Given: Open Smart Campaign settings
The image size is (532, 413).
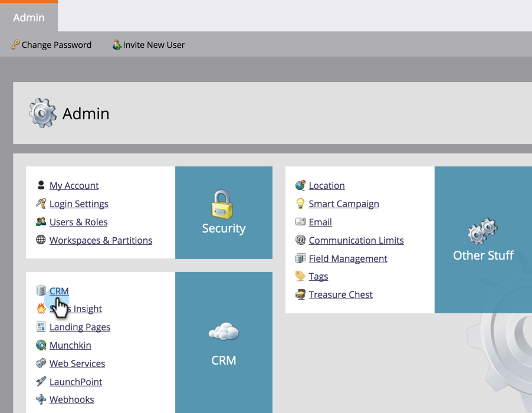Looking at the screenshot, I should point(344,204).
